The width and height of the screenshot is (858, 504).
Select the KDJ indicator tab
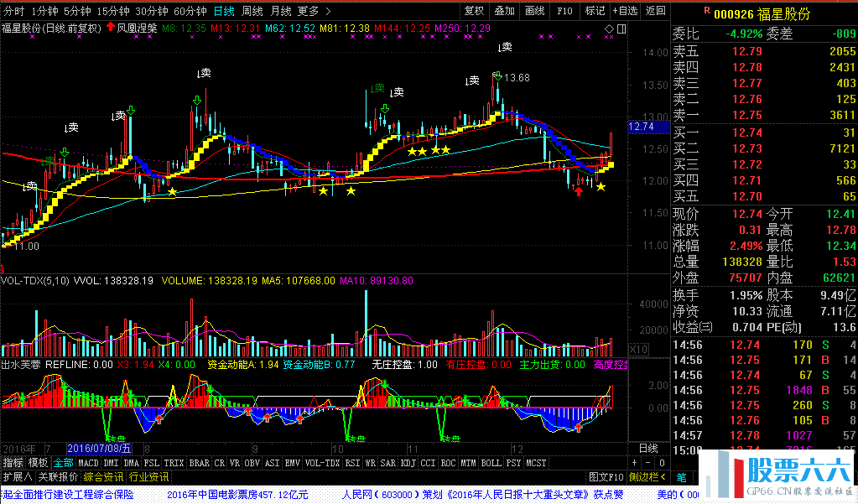tap(408, 463)
